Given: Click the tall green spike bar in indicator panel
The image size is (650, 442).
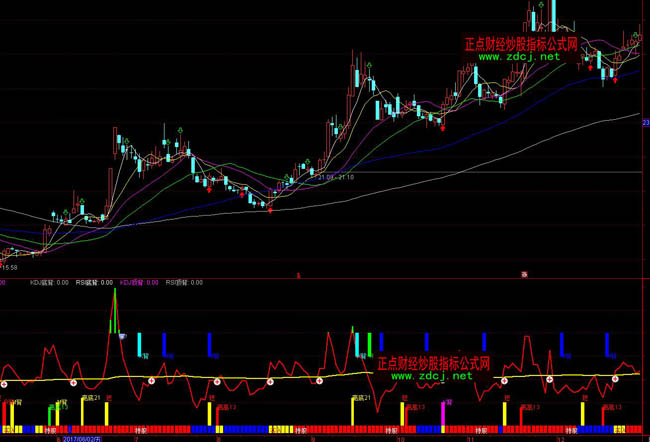Looking at the screenshot, I should (x=114, y=312).
